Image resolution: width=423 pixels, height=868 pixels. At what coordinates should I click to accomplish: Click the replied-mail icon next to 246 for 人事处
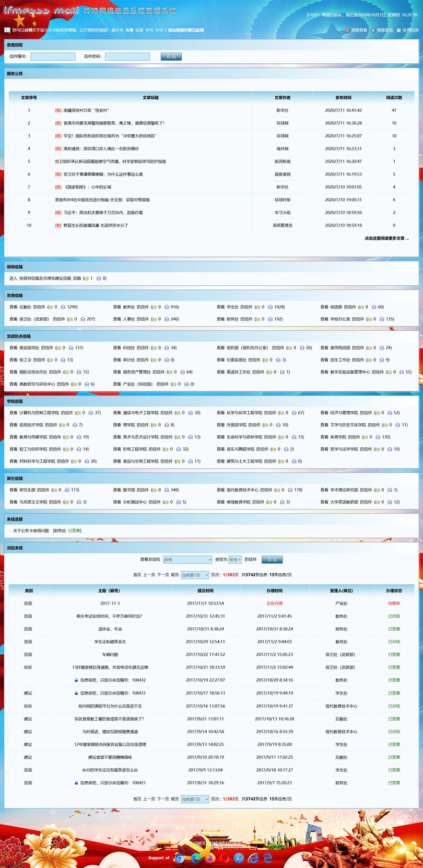(x=167, y=319)
